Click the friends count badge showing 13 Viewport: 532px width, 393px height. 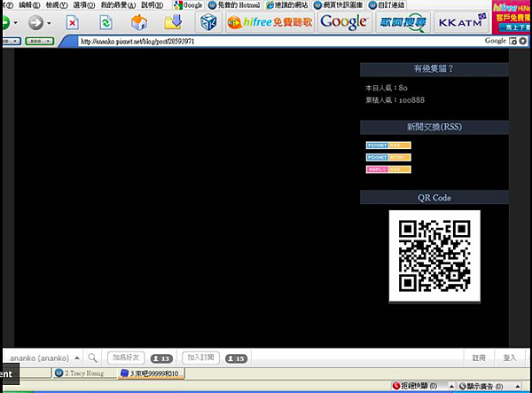coord(161,358)
